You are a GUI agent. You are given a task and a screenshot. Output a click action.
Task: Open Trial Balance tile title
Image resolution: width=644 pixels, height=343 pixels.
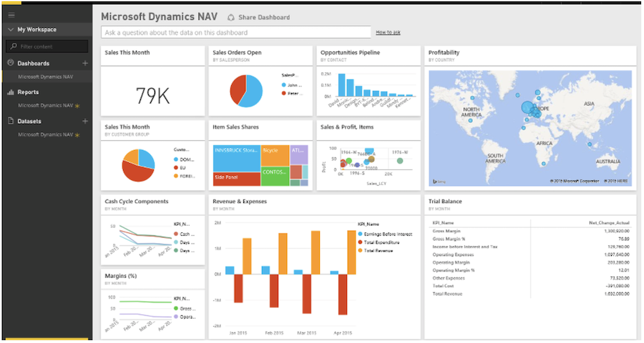pyautogui.click(x=445, y=202)
